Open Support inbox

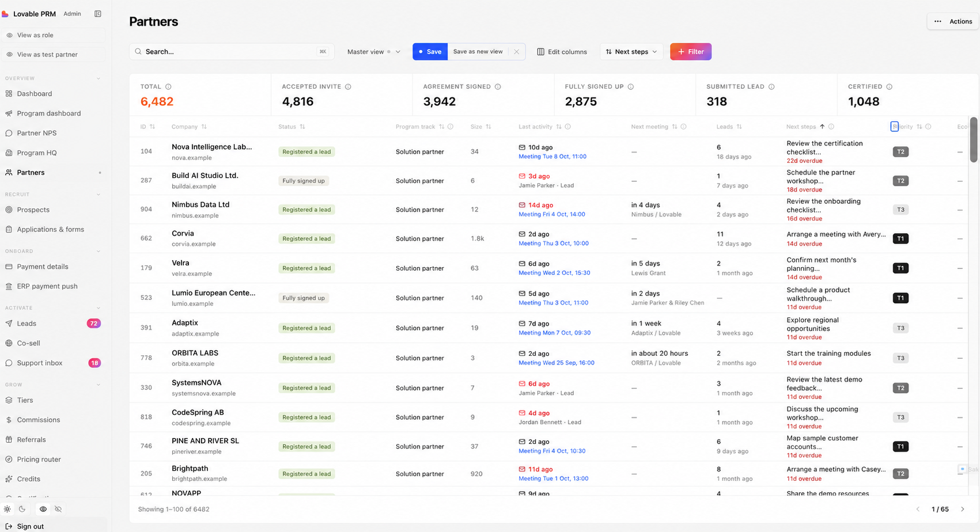point(53,363)
